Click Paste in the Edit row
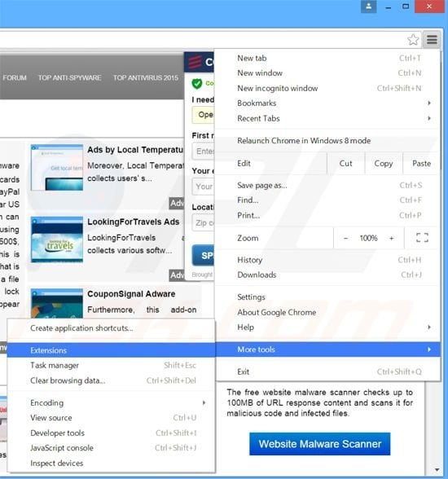448x479 pixels. point(421,164)
